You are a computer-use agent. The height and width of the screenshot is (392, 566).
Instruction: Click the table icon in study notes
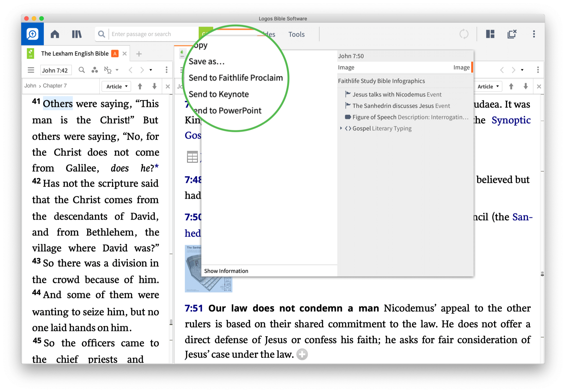click(x=192, y=157)
